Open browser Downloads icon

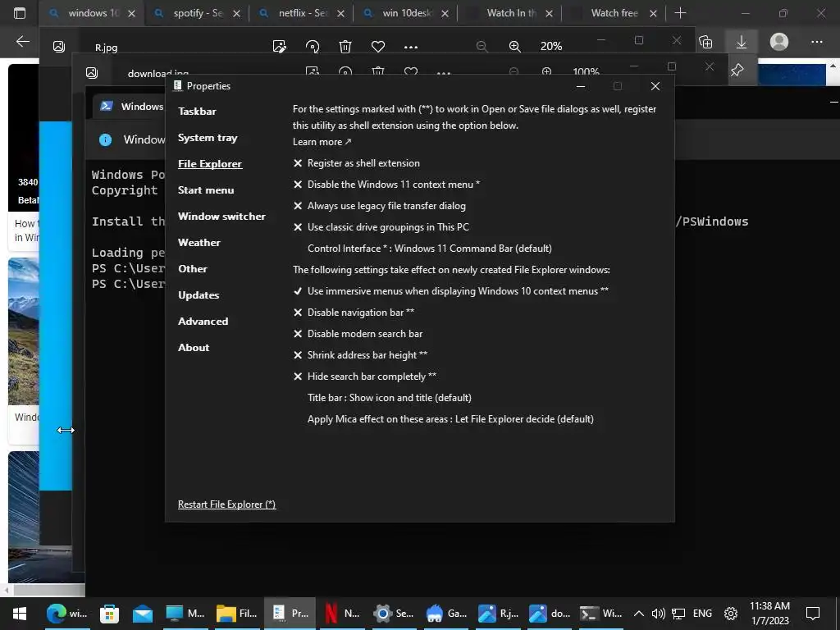(x=742, y=42)
